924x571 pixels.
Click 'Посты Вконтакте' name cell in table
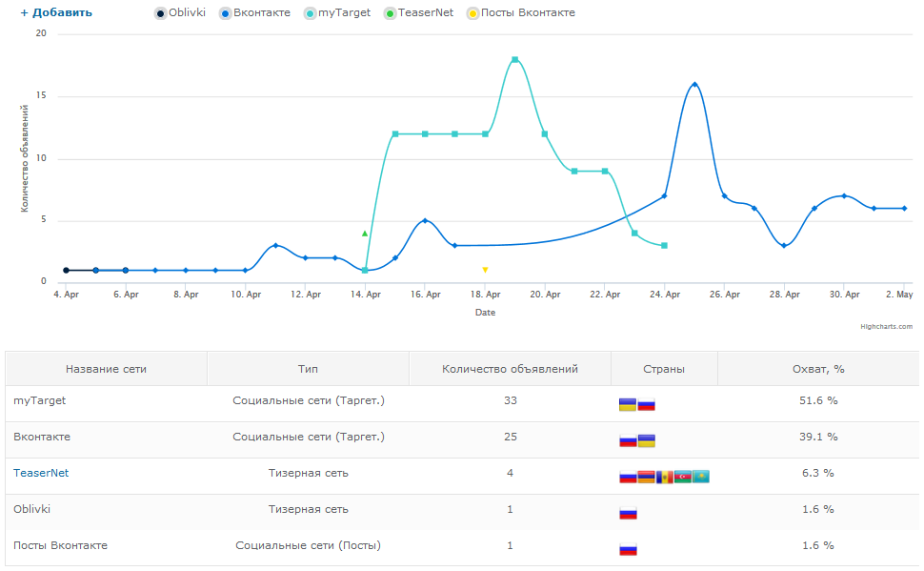click(x=61, y=545)
